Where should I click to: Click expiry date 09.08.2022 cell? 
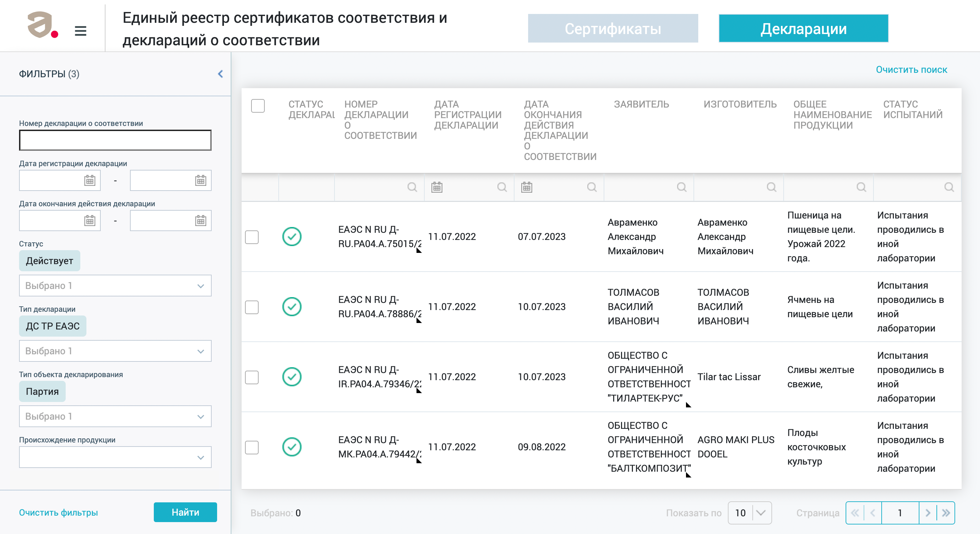point(541,447)
